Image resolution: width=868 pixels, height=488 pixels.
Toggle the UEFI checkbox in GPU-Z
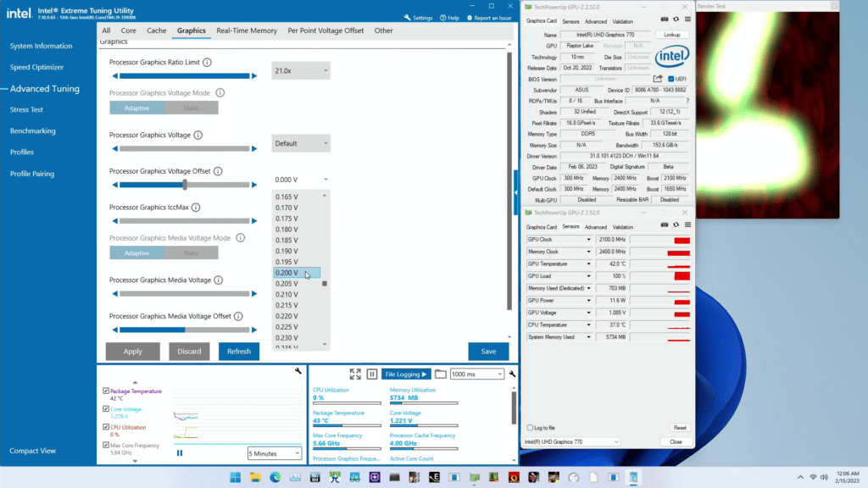[671, 79]
